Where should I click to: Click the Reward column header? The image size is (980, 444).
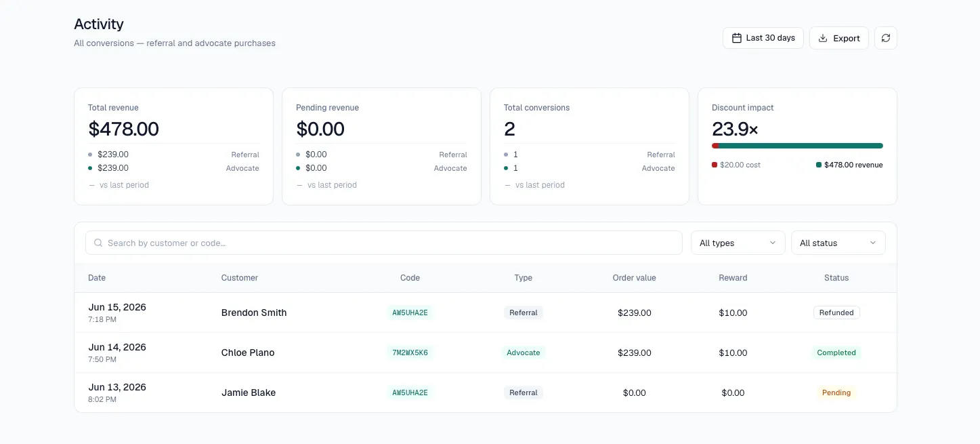(x=733, y=278)
